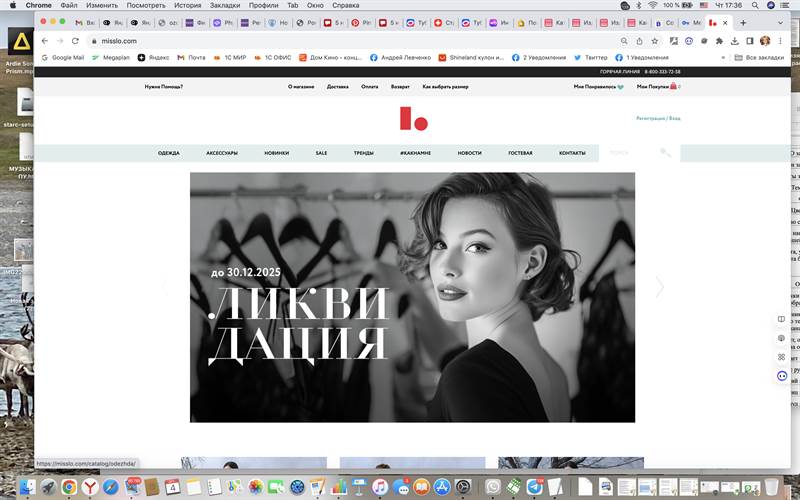This screenshot has height=500, width=800.
Task: Open the История menu in menu bar
Action: [x=187, y=5]
